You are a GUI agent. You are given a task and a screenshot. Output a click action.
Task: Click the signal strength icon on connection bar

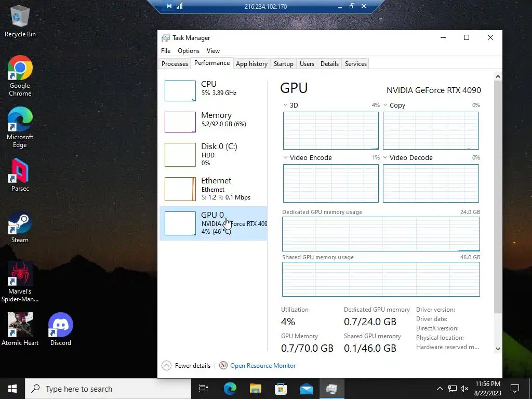(179, 6)
